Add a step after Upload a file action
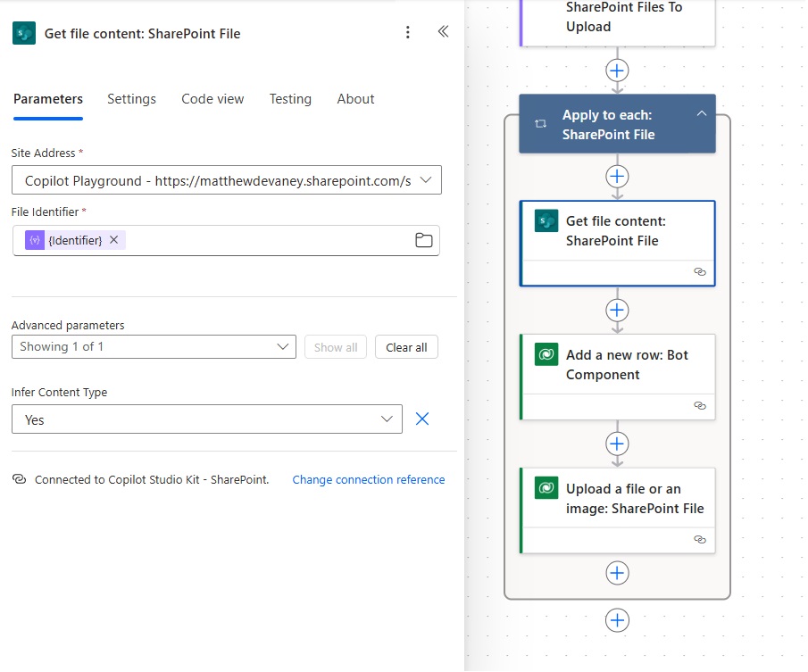808x672 pixels. [617, 573]
